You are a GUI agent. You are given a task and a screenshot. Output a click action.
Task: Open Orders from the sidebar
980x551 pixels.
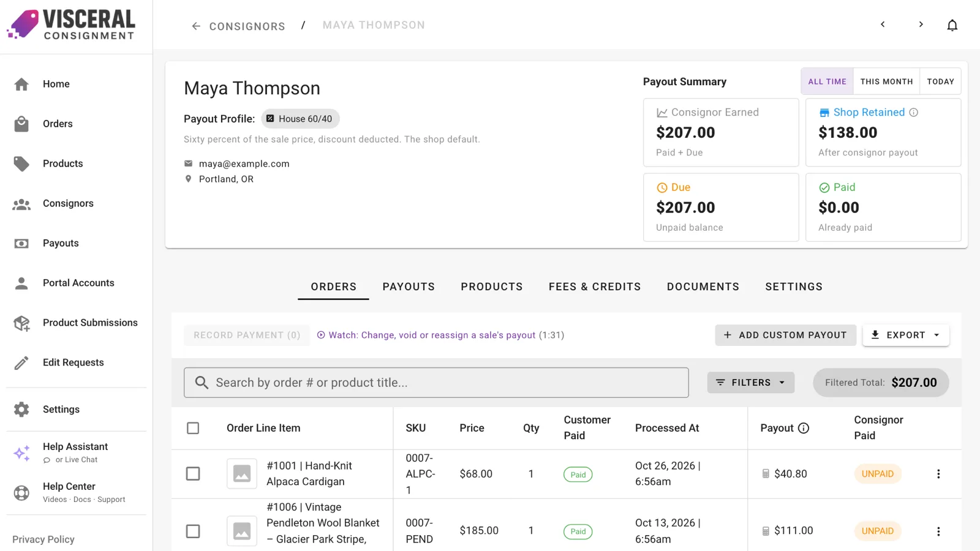pyautogui.click(x=76, y=124)
